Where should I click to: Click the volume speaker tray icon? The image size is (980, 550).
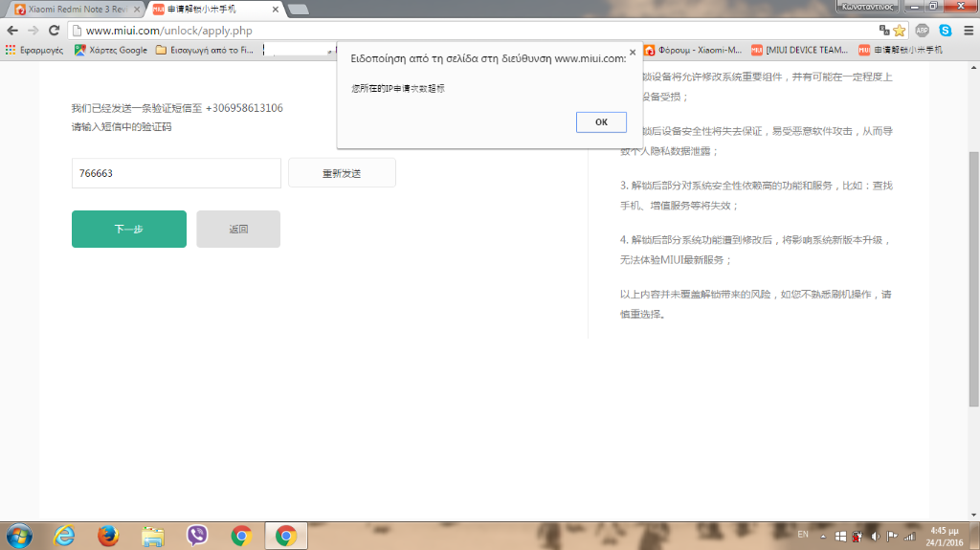pyautogui.click(x=875, y=537)
